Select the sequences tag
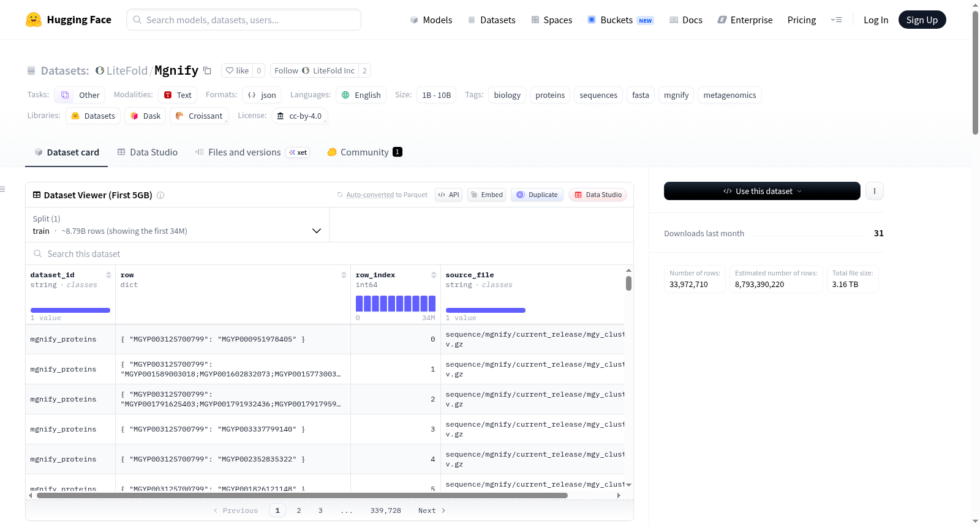980x527 pixels. pos(598,95)
